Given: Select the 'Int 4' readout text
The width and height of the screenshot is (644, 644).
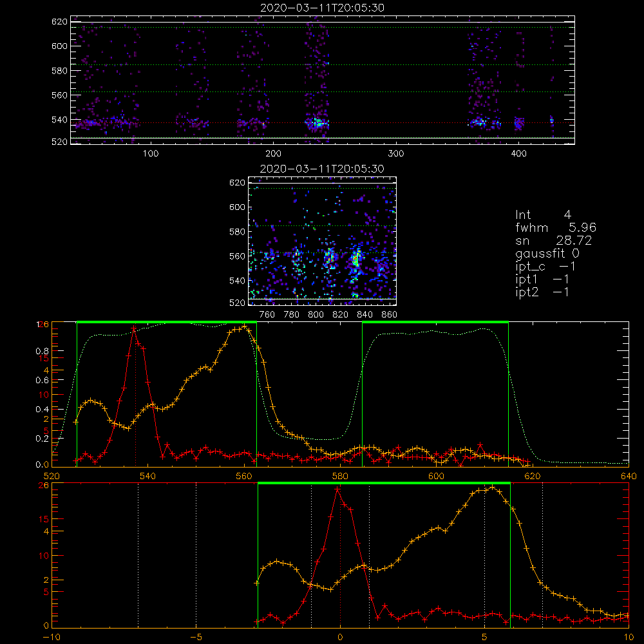Looking at the screenshot, I should pos(543,215).
